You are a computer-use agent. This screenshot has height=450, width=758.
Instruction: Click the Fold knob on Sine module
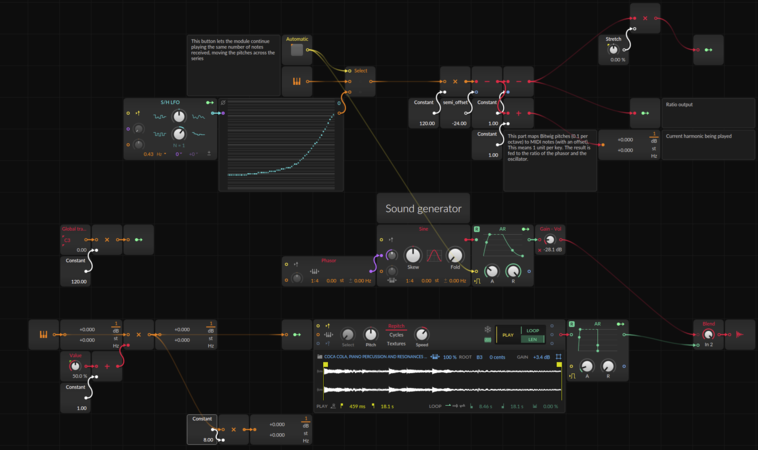455,256
